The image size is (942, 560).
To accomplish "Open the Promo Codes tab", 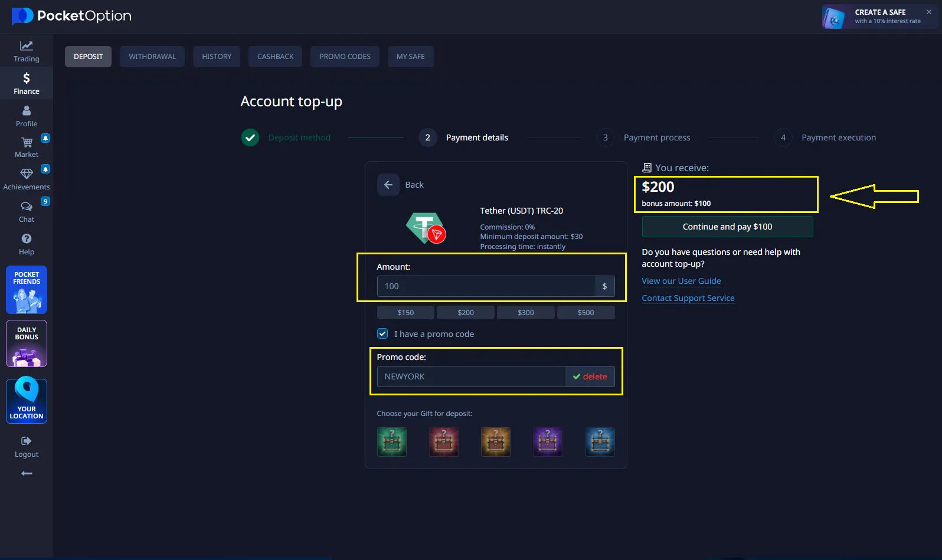I will click(x=345, y=57).
